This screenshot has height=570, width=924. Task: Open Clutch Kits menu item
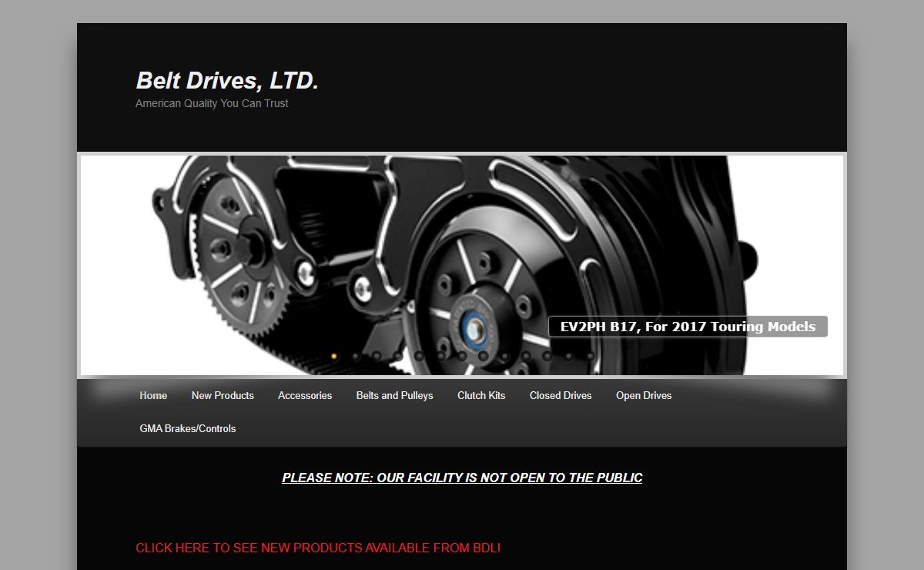click(481, 395)
